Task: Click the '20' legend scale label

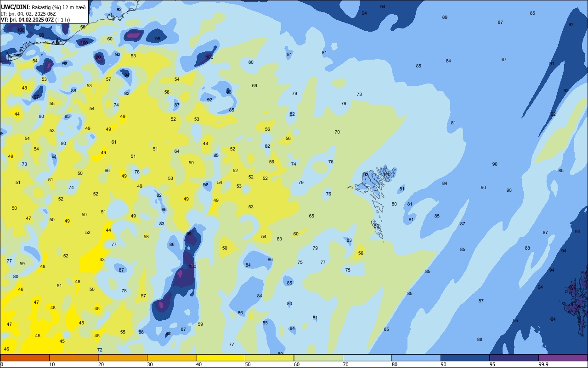Action: coord(101,364)
